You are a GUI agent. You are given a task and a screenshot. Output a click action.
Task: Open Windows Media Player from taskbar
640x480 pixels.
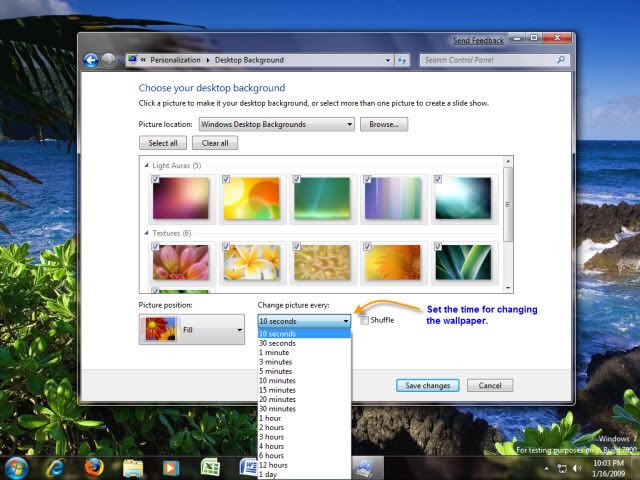point(171,467)
